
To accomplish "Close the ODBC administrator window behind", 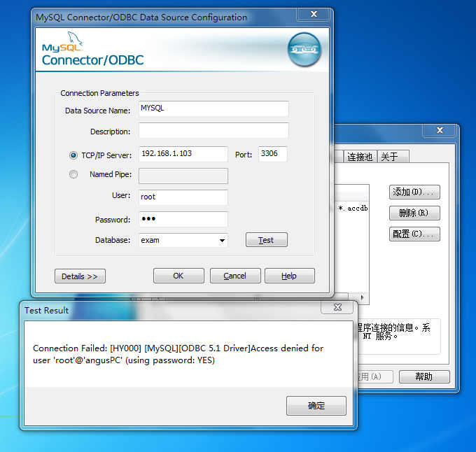I will click(x=440, y=130).
